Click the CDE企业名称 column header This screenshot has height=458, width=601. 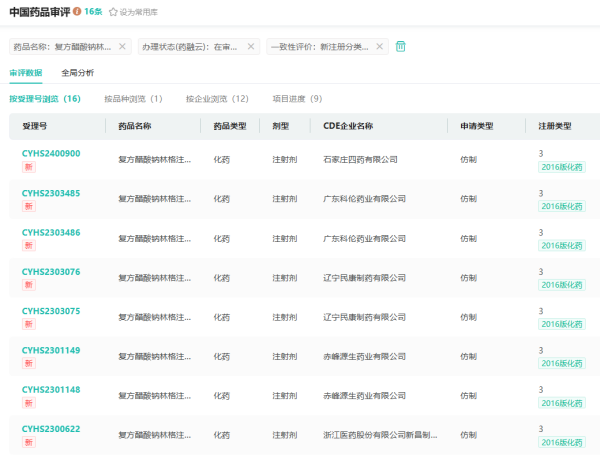coord(348,126)
